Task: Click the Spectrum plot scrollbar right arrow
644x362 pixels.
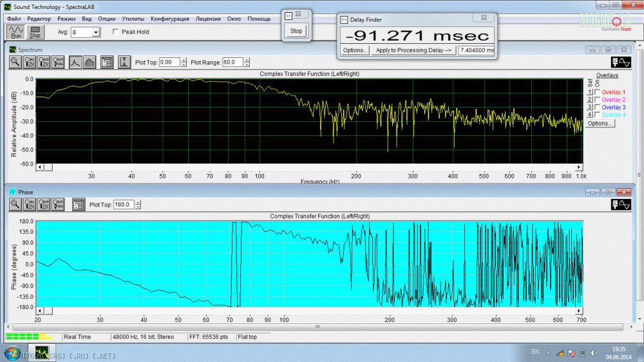Action: (x=579, y=167)
